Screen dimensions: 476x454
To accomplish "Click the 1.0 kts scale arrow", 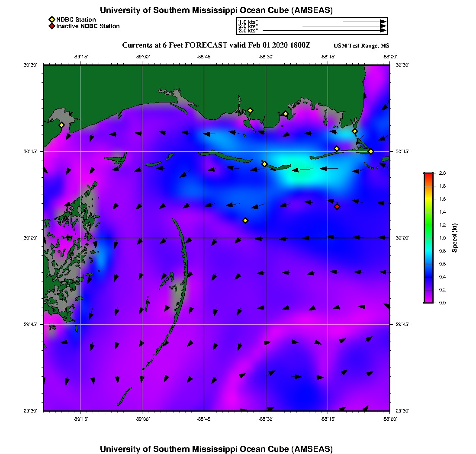I will click(x=363, y=22).
